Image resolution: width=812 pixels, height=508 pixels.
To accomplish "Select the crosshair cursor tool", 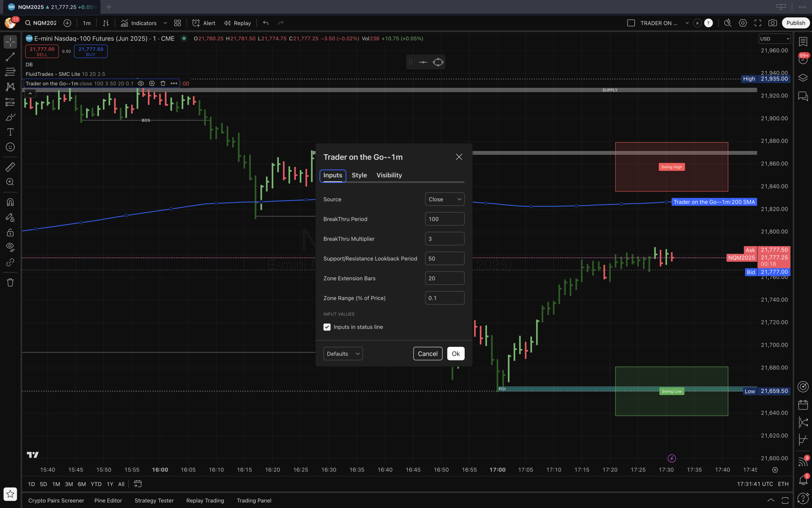I will pos(10,42).
